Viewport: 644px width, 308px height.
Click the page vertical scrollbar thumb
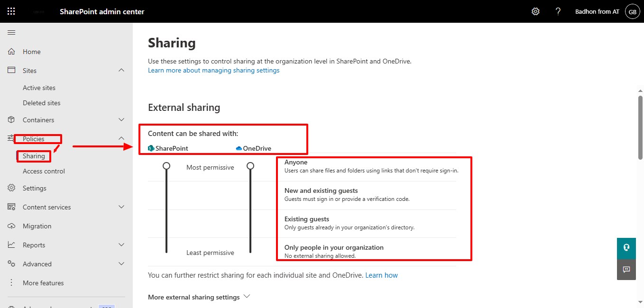coord(641,127)
